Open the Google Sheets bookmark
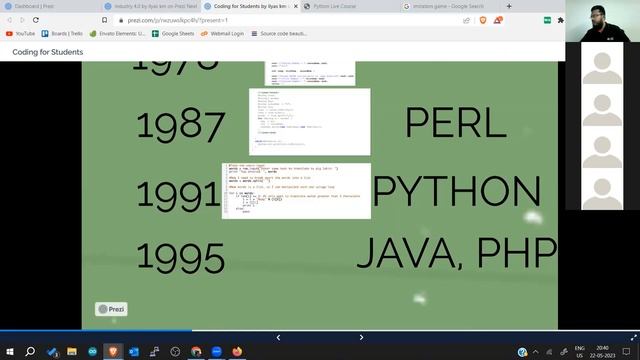 click(173, 33)
